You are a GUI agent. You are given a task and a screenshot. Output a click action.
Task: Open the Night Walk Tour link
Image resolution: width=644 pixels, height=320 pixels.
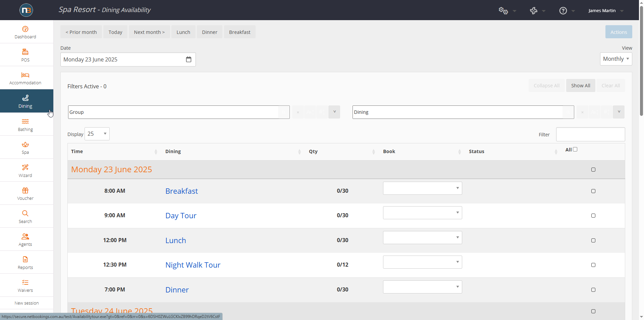click(x=193, y=265)
